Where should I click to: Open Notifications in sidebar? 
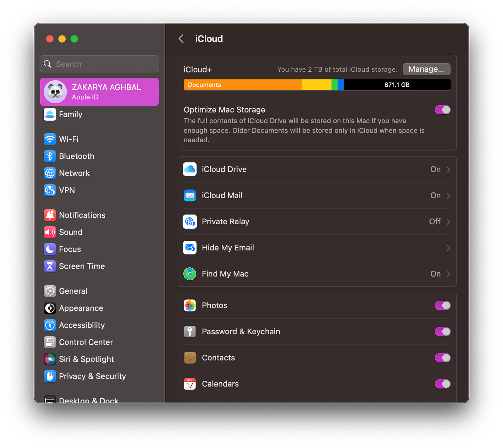coord(99,215)
